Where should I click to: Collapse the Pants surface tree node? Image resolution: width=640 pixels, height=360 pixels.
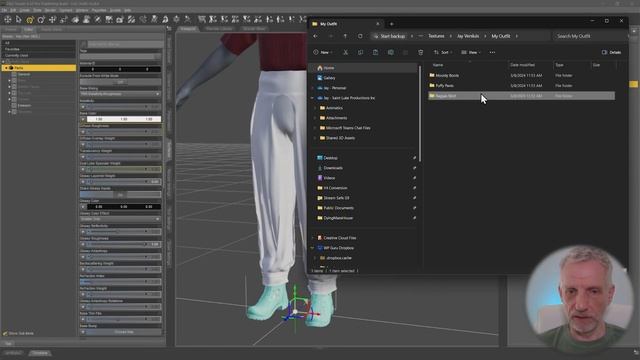coord(6,68)
